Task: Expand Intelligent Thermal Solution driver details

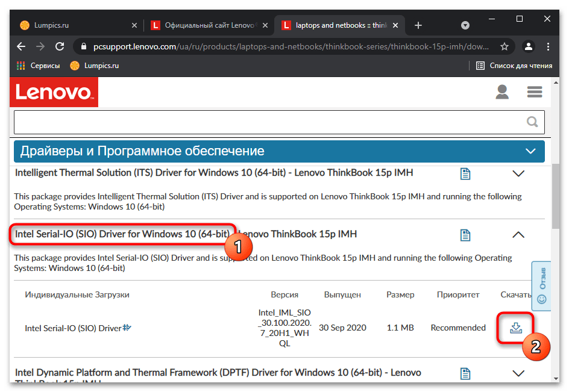Action: pyautogui.click(x=518, y=173)
